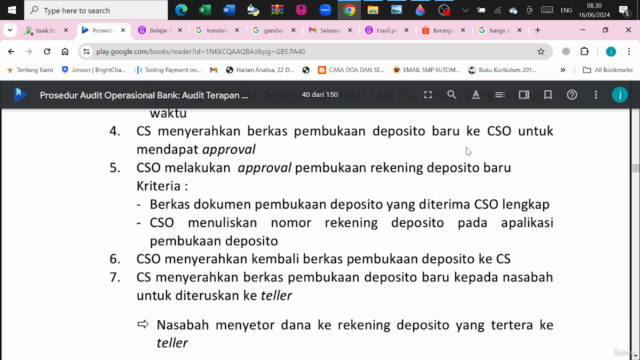Click the Windows search box

[x=96, y=10]
